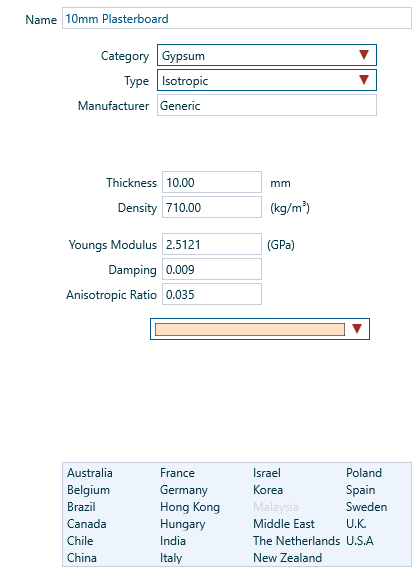Click the Anisotropic Ratio field showing 0.035
The width and height of the screenshot is (420, 582).
pyautogui.click(x=212, y=294)
